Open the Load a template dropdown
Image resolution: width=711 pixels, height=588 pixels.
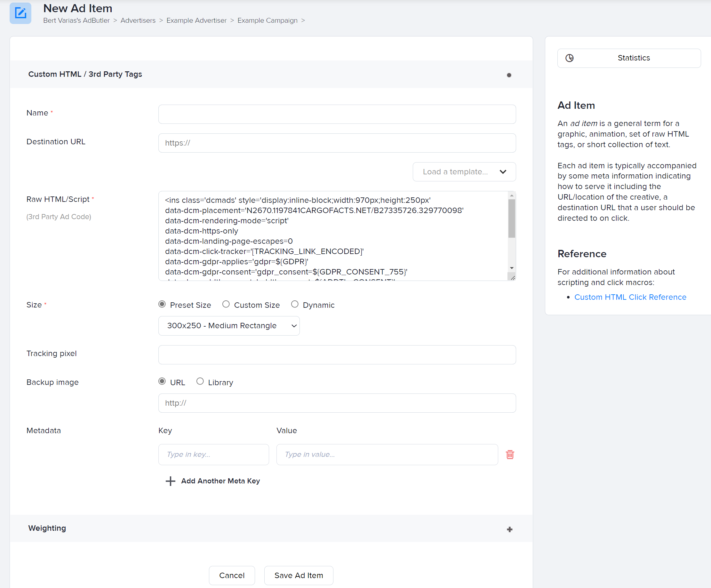pos(464,171)
